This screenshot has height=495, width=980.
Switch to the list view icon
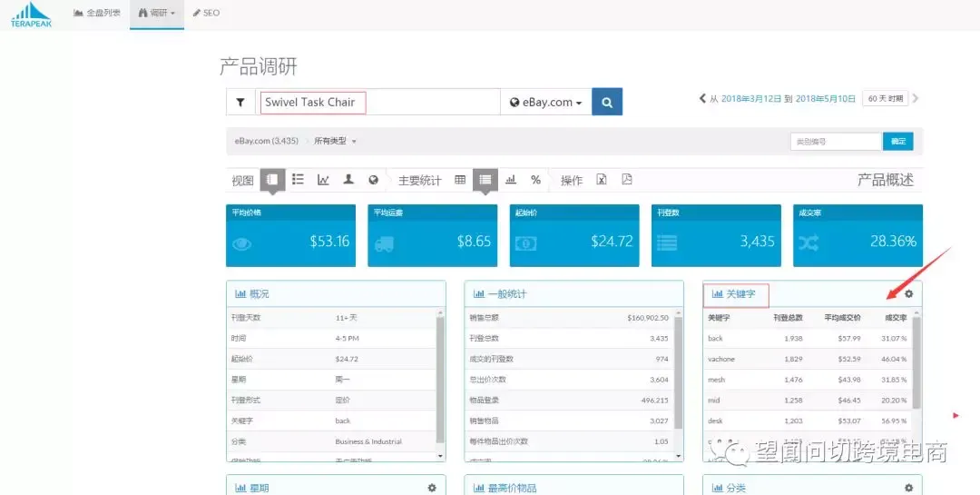pyautogui.click(x=299, y=180)
